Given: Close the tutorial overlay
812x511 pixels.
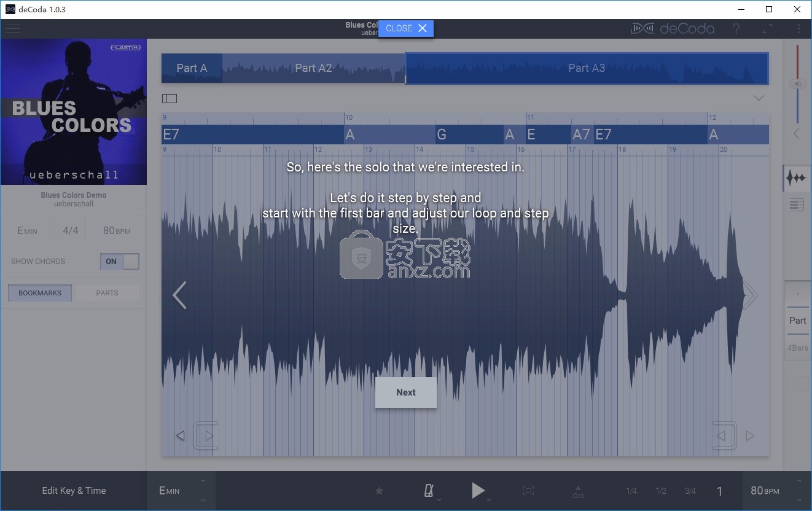Looking at the screenshot, I should point(406,28).
